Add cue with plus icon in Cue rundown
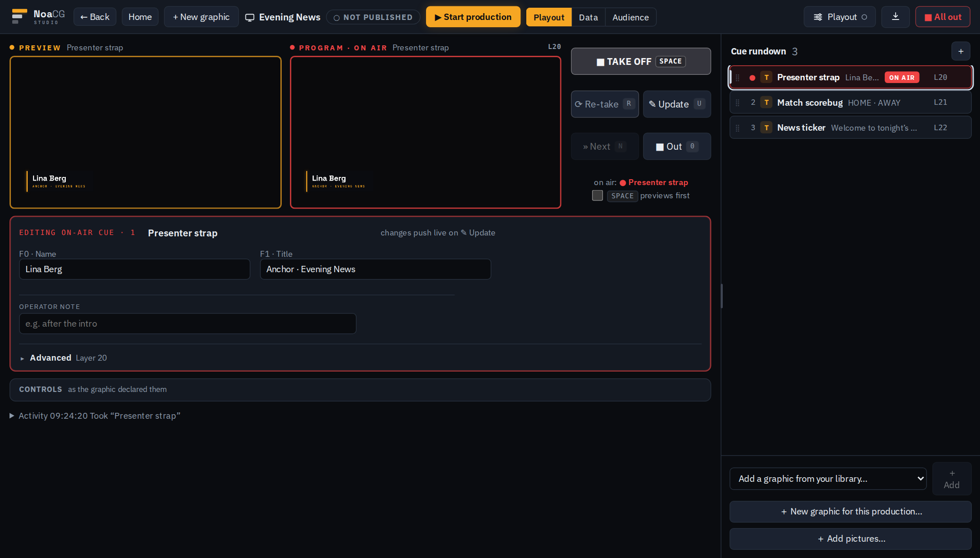The width and height of the screenshot is (980, 558). (x=960, y=51)
